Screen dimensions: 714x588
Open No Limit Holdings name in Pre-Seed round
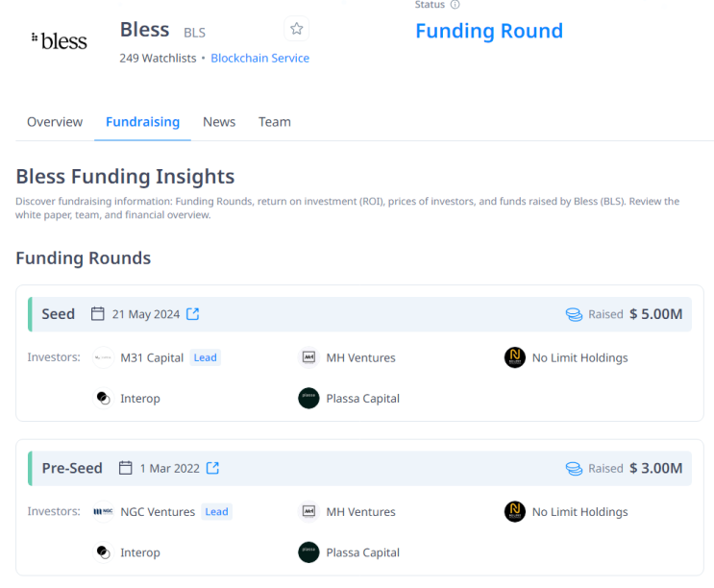pos(579,511)
